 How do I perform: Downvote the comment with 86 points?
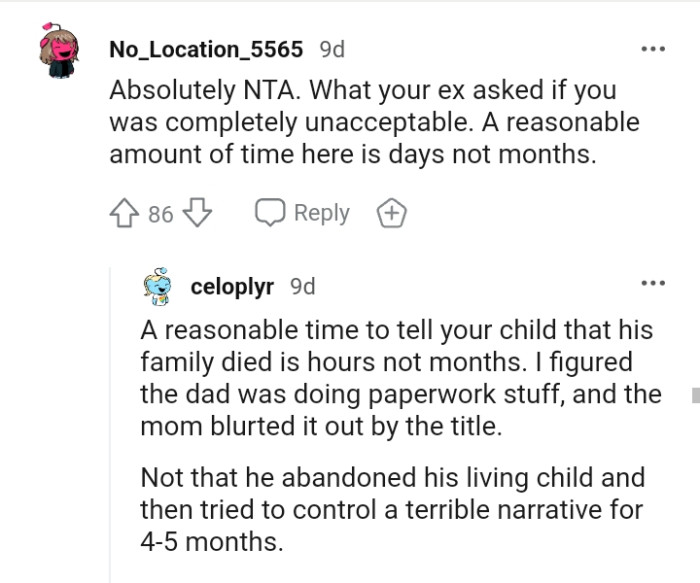coord(199,213)
